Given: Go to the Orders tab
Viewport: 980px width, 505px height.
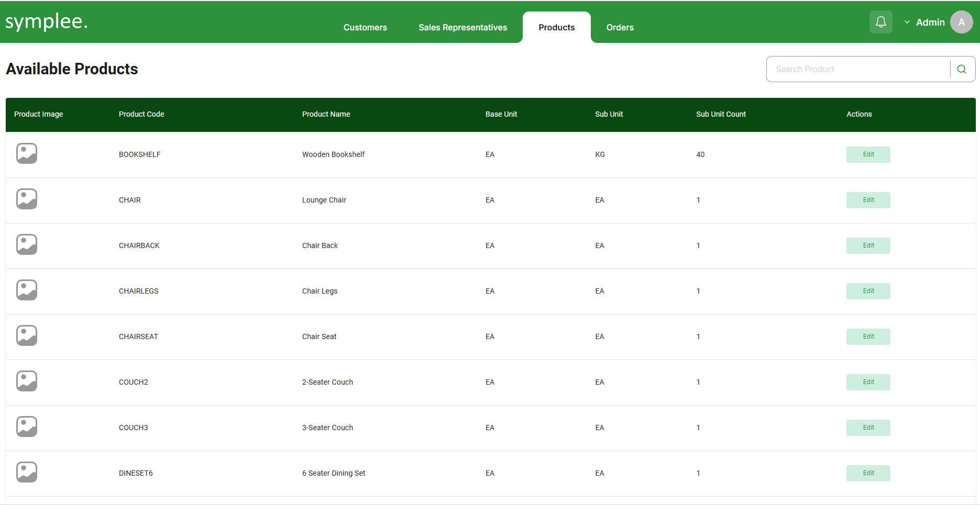Looking at the screenshot, I should point(620,27).
